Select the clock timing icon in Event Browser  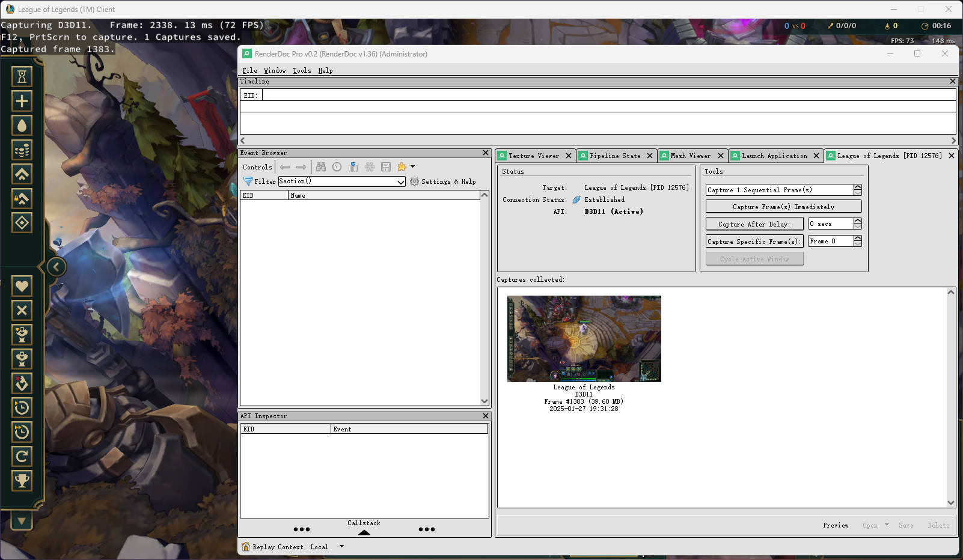[337, 167]
